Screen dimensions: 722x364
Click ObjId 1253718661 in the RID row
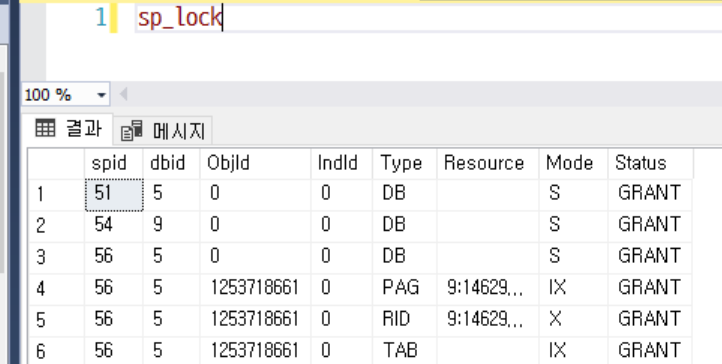pos(256,321)
